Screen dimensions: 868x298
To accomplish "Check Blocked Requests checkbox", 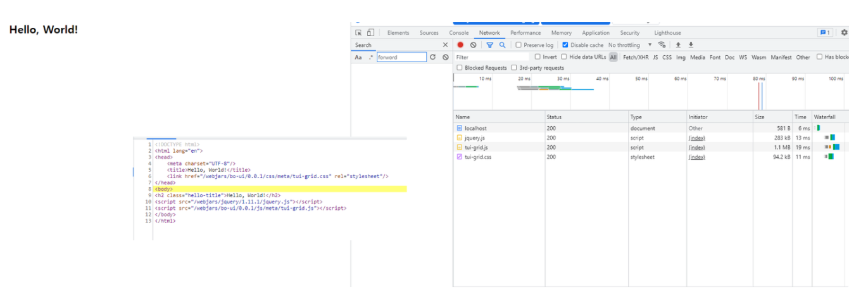I will click(x=460, y=68).
